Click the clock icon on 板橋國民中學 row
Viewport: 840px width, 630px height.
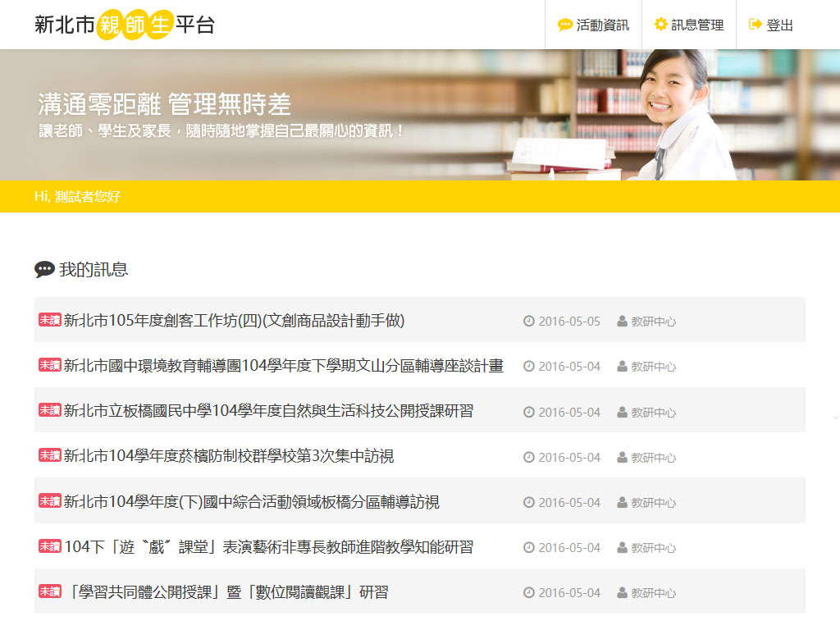(x=529, y=412)
